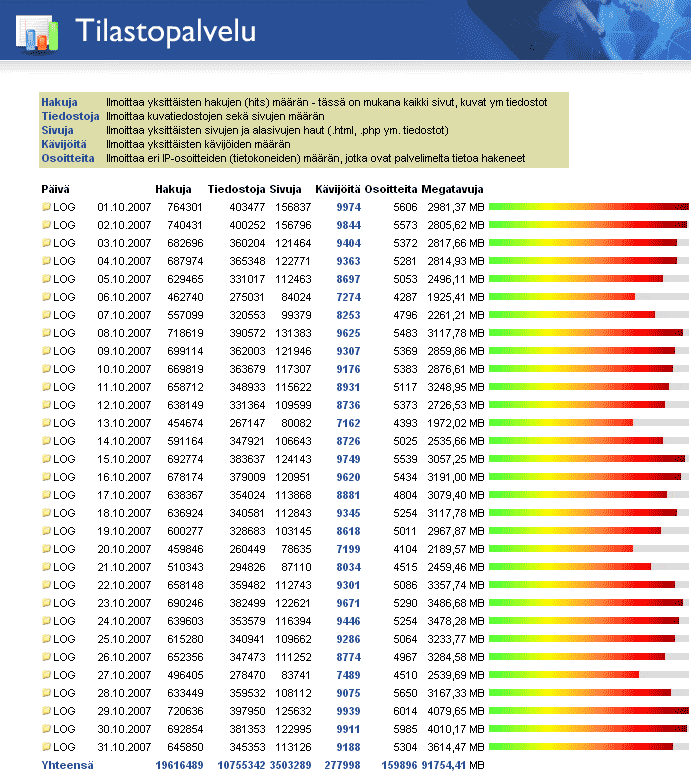The height and width of the screenshot is (779, 691).
Task: Open the folder icon for 13.10.2007
Action: pyautogui.click(x=47, y=423)
